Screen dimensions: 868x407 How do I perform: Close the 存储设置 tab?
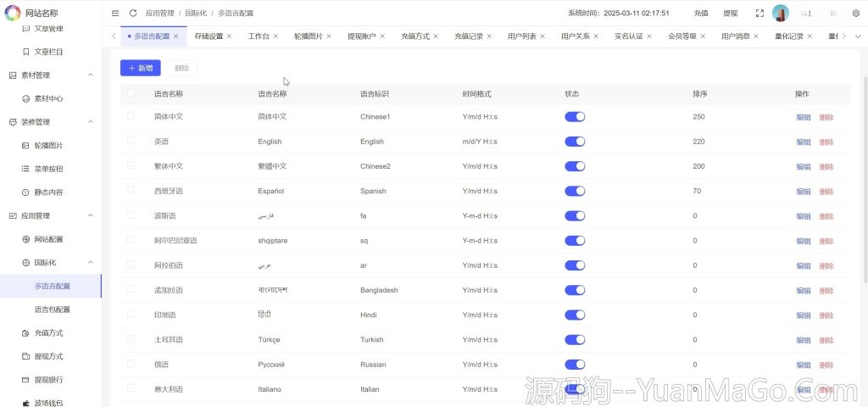pos(229,36)
